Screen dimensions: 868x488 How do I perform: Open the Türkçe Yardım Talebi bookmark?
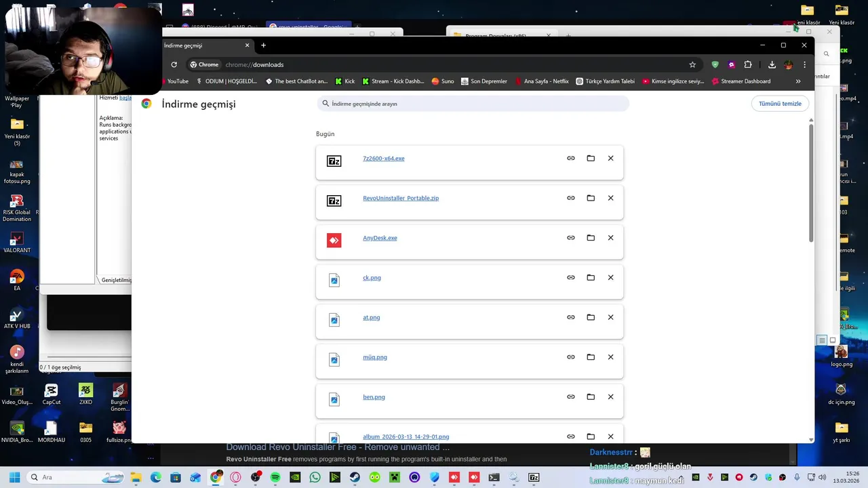click(x=605, y=81)
